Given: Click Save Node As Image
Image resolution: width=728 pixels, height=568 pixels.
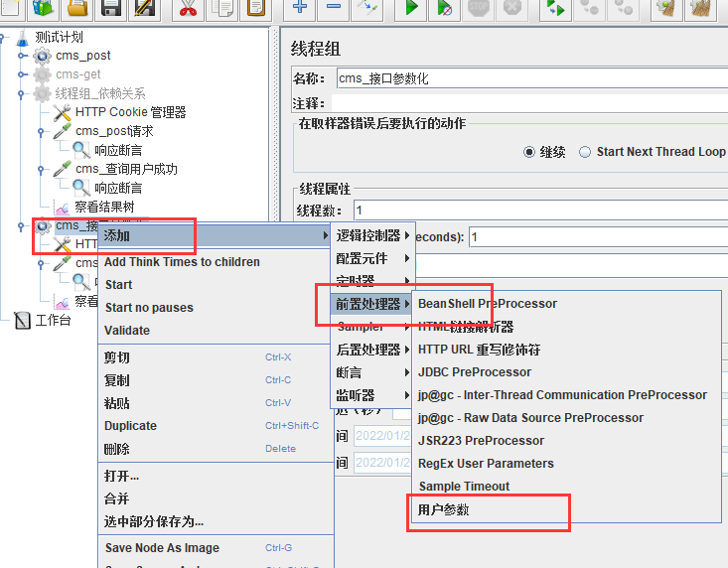Looking at the screenshot, I should pyautogui.click(x=215, y=548).
